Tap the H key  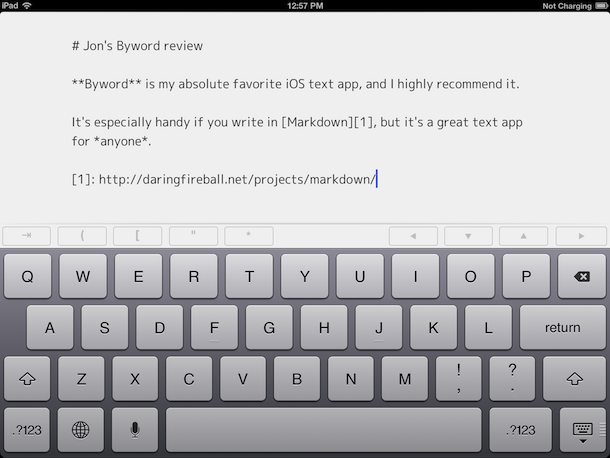[x=324, y=327]
